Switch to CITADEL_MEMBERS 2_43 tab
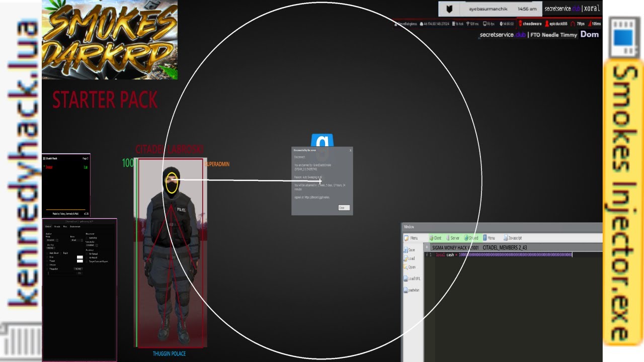This screenshot has height=362, width=644. (505, 248)
